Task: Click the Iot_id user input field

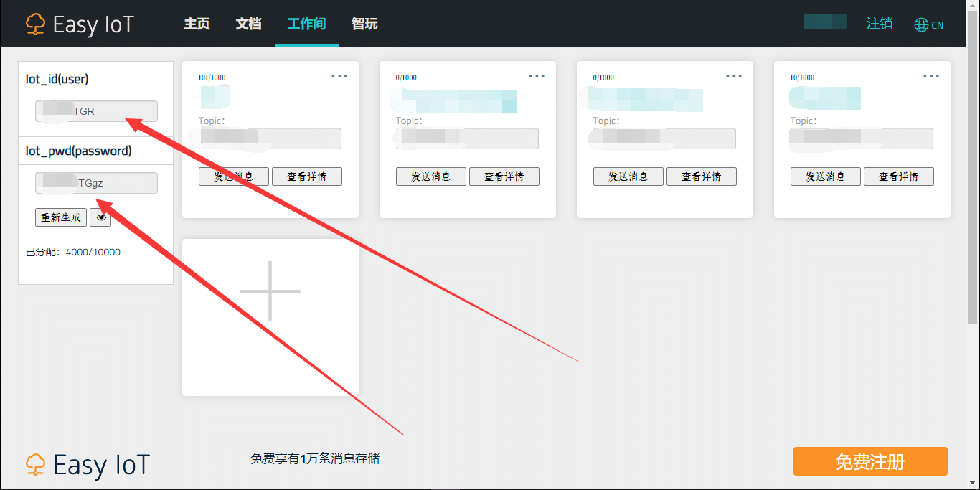Action: [x=96, y=110]
